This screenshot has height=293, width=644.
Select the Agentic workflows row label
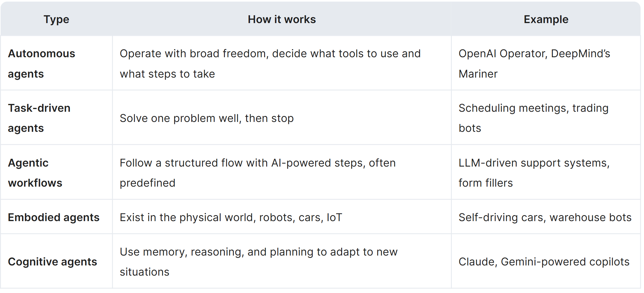coord(35,173)
